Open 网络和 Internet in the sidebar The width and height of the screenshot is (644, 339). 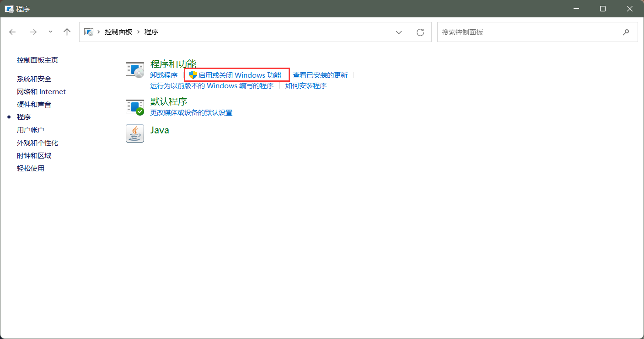pos(42,92)
